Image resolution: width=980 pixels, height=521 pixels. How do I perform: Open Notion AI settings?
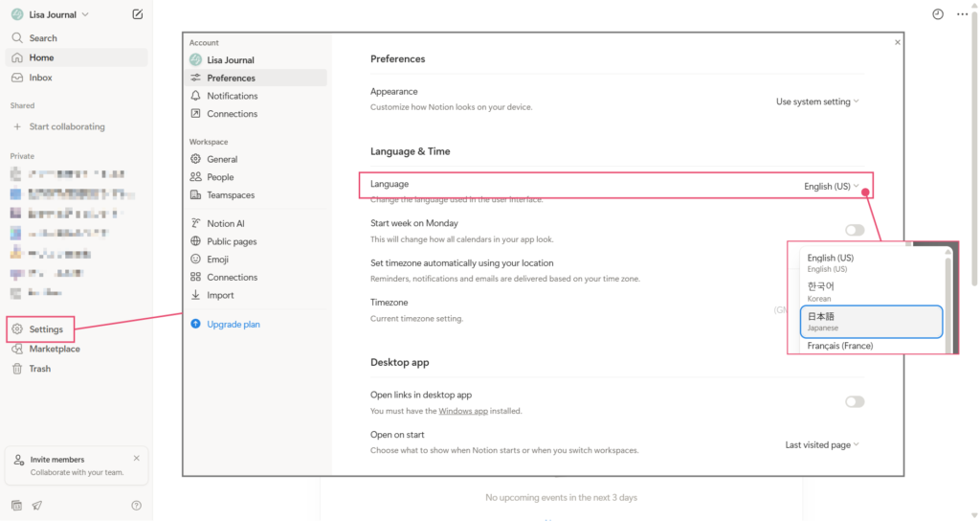[256, 223]
